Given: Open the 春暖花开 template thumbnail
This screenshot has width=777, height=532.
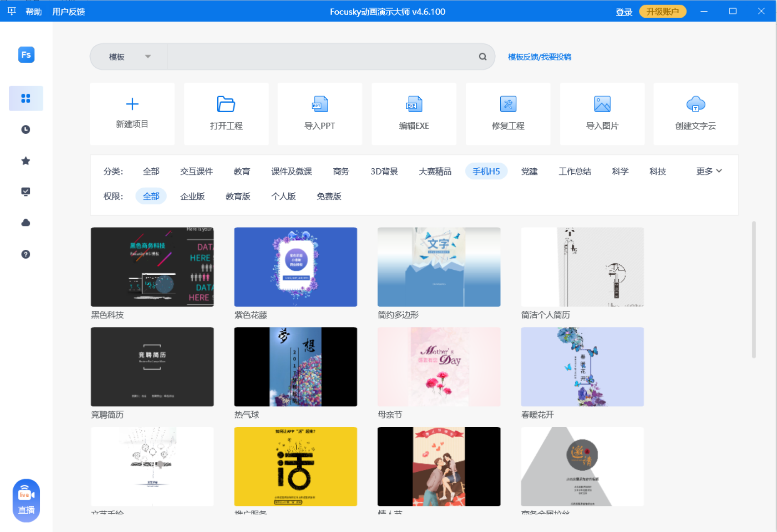Looking at the screenshot, I should [582, 367].
